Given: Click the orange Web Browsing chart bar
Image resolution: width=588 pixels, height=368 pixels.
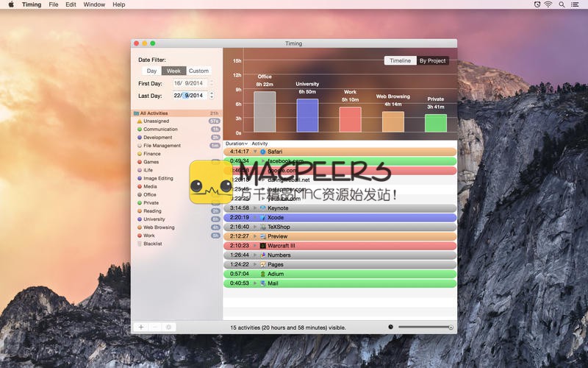Looking at the screenshot, I should 393,121.
